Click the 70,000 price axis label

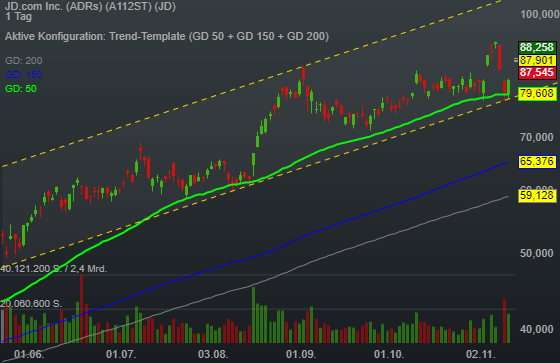(536, 137)
